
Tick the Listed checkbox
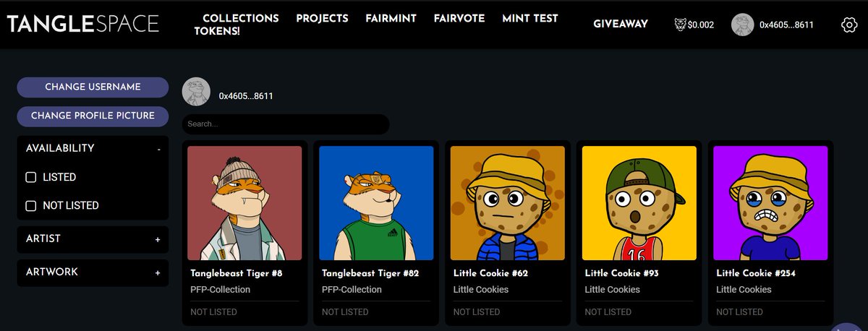(31, 177)
